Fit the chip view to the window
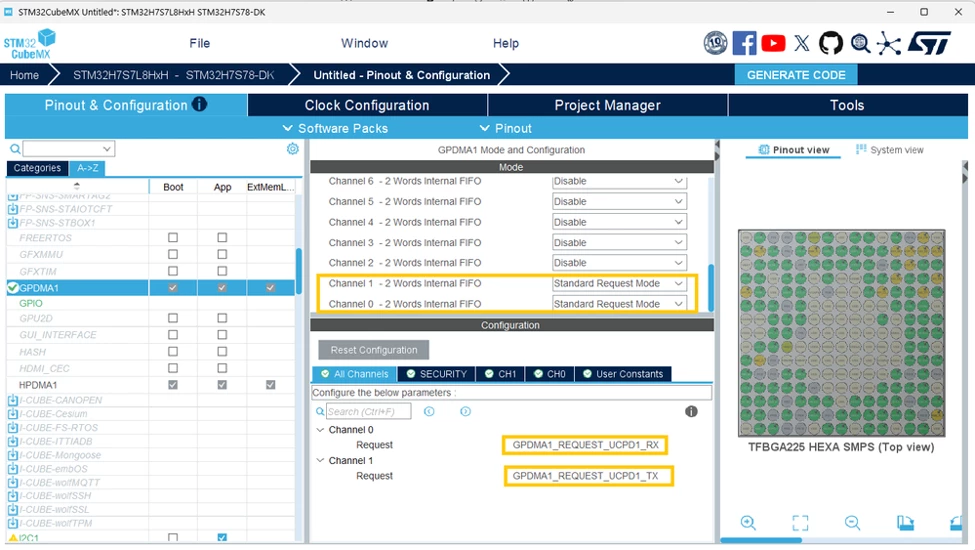 [x=800, y=523]
